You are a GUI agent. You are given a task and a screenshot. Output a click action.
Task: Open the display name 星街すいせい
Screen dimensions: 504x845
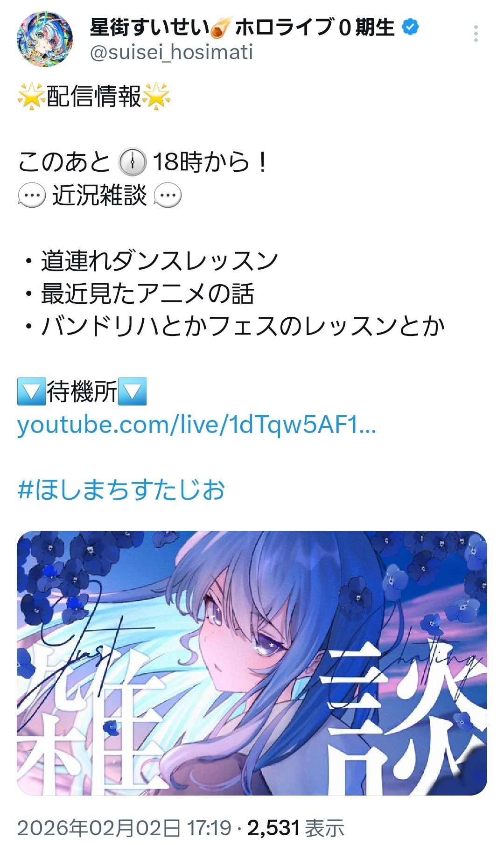tap(149, 28)
